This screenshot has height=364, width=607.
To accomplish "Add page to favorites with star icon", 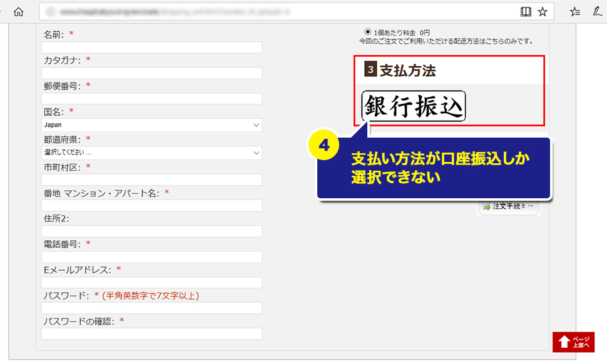I will pyautogui.click(x=543, y=12).
